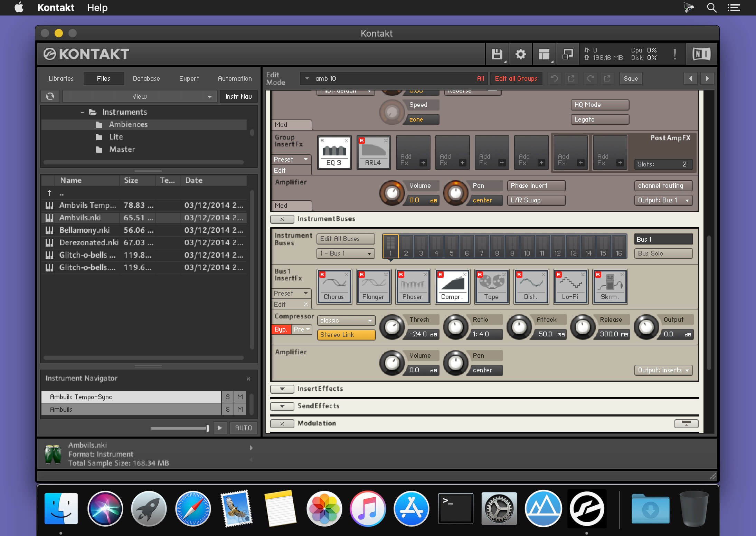Image resolution: width=756 pixels, height=536 pixels.
Task: Open the channel routing button
Action: (663, 185)
